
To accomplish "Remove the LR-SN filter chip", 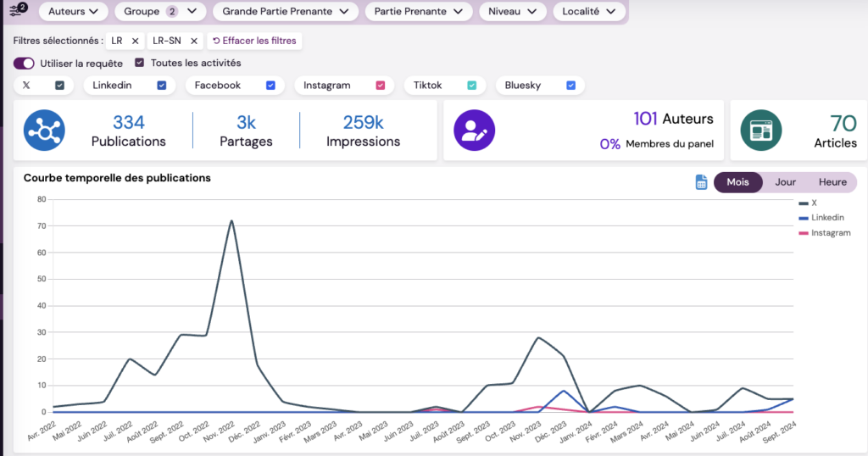I will 193,41.
